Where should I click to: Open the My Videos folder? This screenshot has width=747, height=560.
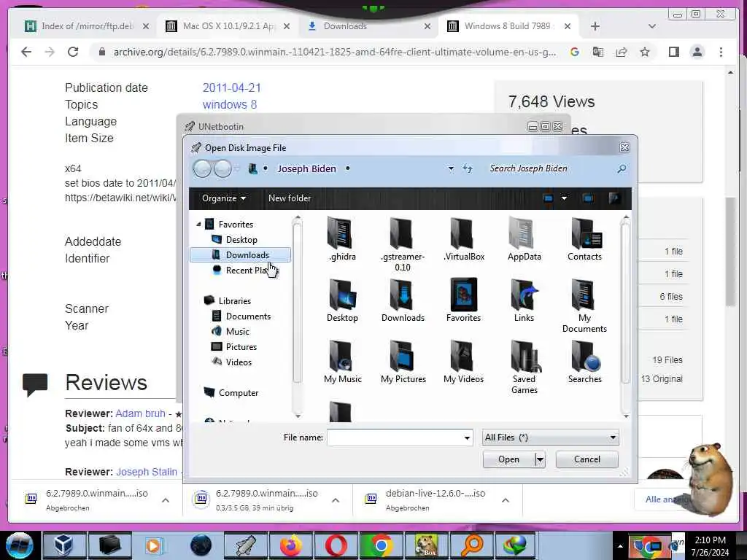pos(463,362)
